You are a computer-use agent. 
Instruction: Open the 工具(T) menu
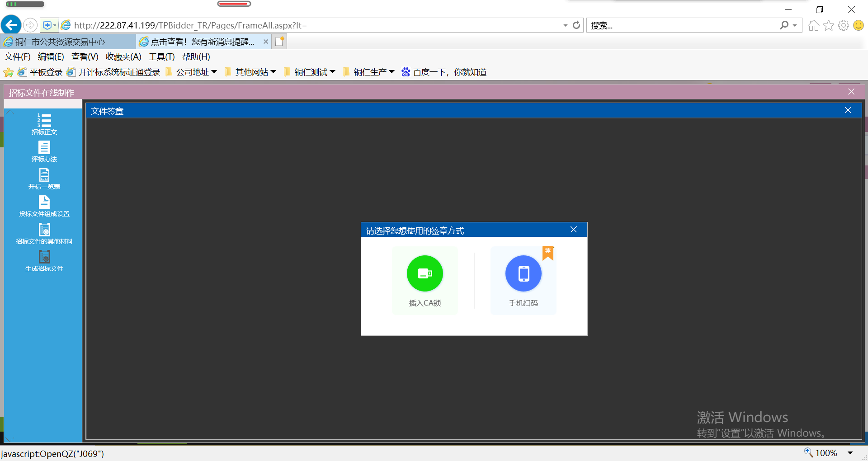(x=161, y=57)
